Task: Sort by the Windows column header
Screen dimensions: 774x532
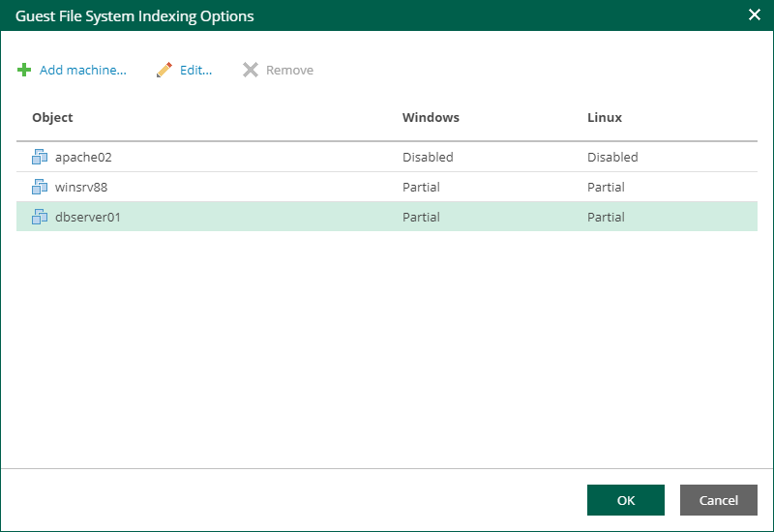Action: (431, 118)
